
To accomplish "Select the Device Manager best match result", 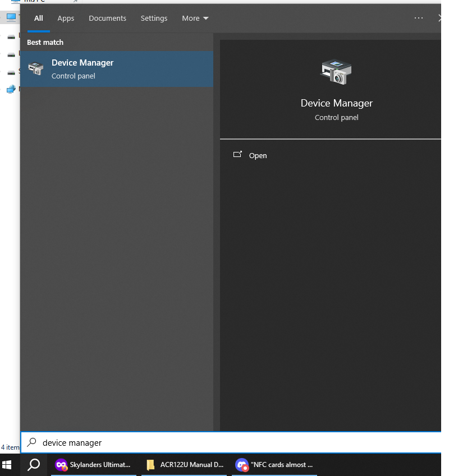I will point(117,69).
